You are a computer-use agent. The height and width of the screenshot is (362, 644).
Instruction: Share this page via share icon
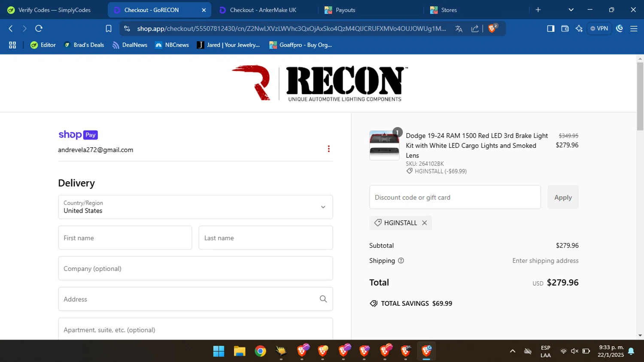pos(475,29)
